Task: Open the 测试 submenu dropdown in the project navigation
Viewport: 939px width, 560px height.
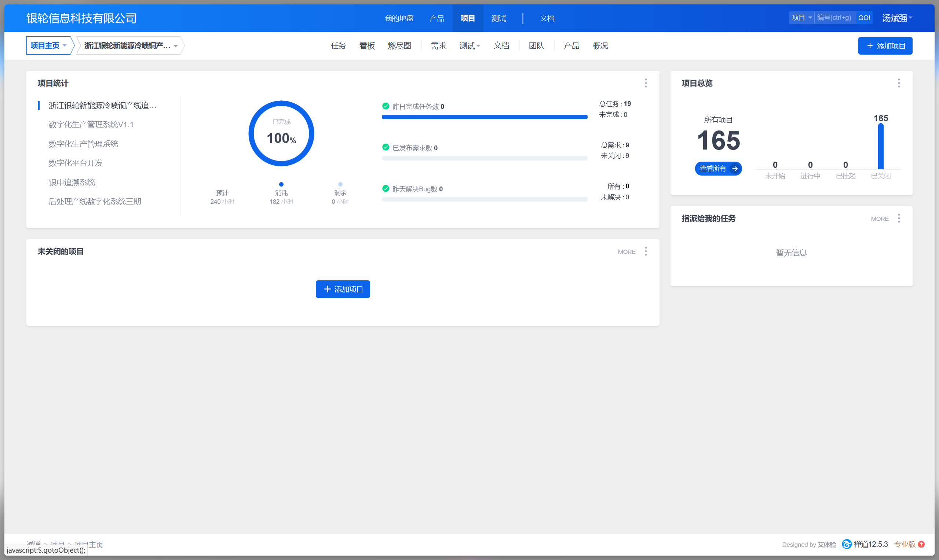Action: click(x=469, y=46)
